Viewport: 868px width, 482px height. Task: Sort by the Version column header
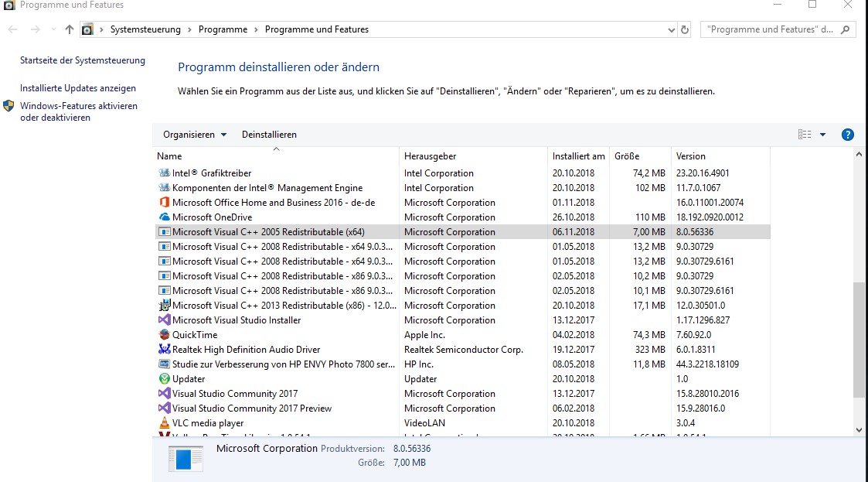point(720,156)
